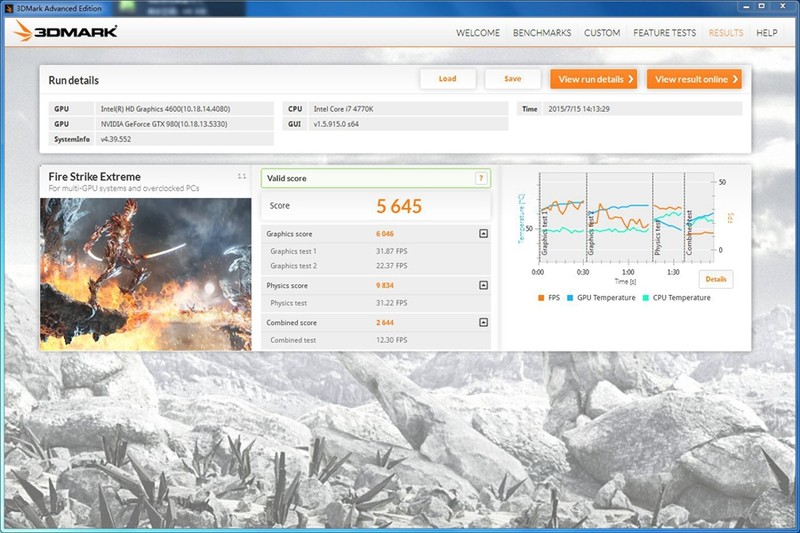Click the chart Details button
This screenshot has height=533, width=800.
pyautogui.click(x=716, y=279)
